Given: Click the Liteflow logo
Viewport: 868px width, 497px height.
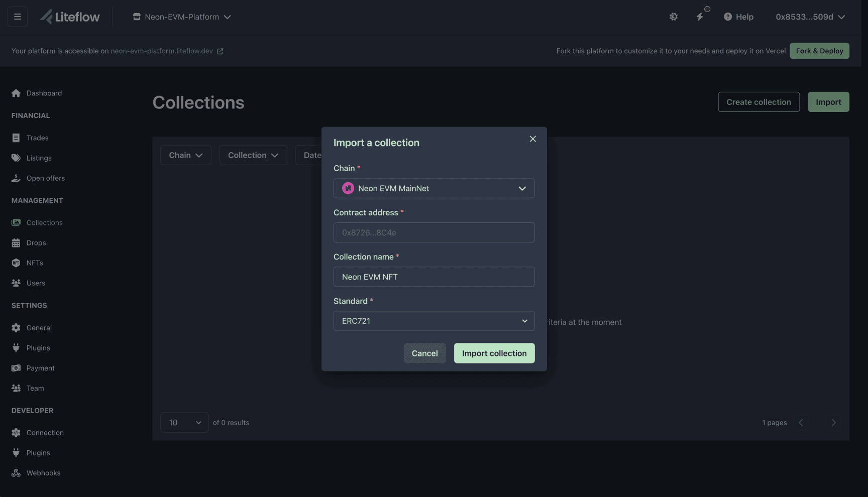Looking at the screenshot, I should point(70,17).
